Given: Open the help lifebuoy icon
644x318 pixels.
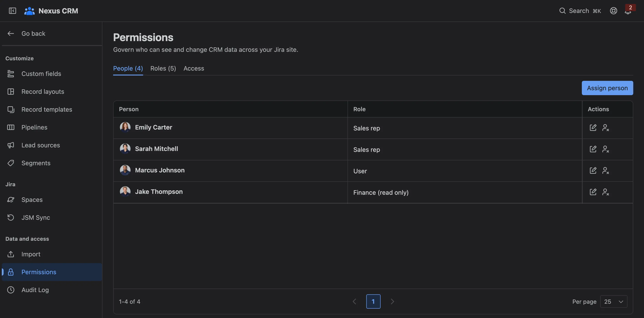Looking at the screenshot, I should click(x=614, y=11).
